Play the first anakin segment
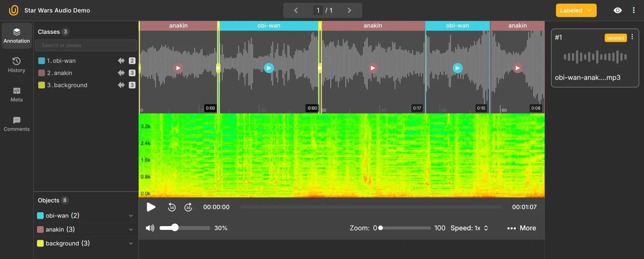644x259 pixels. click(178, 68)
